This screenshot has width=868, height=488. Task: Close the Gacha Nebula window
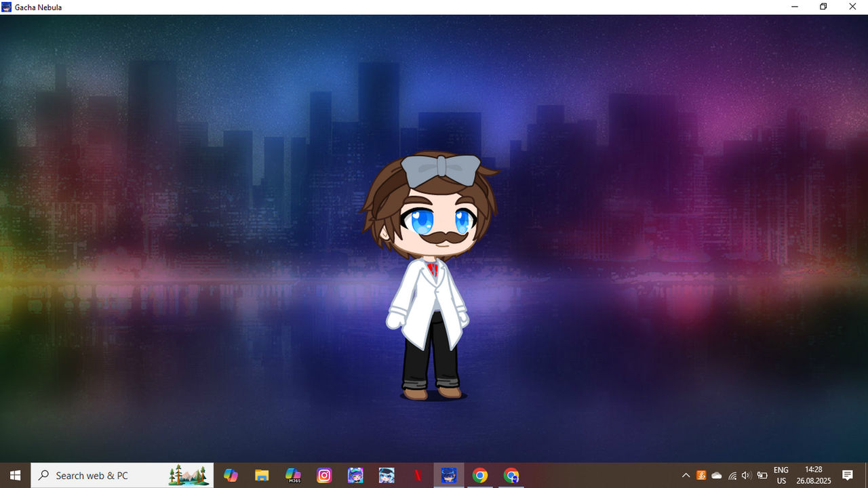click(853, 7)
